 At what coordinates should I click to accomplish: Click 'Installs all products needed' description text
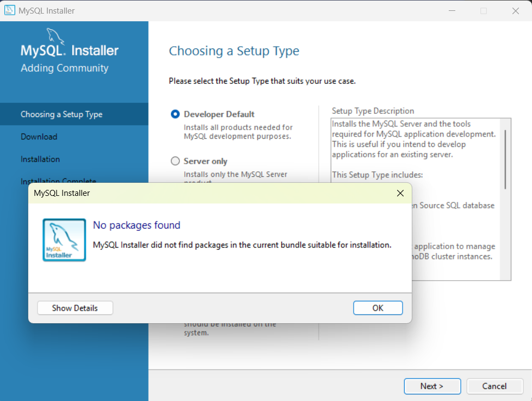pos(238,132)
